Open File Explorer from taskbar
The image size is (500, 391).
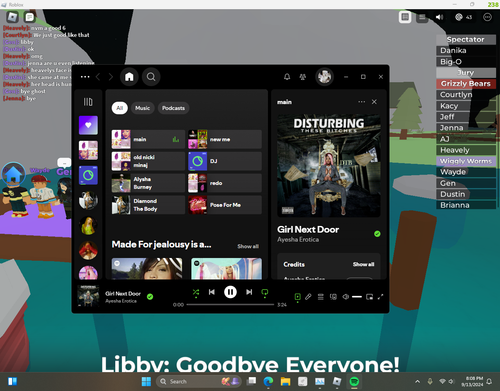coord(285,382)
